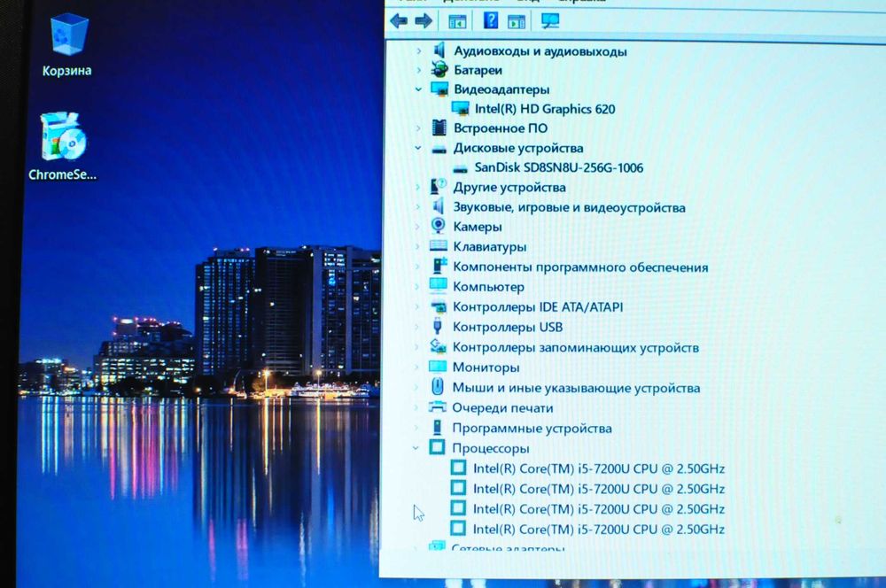Click the Back arrow toolbar button

(x=399, y=21)
